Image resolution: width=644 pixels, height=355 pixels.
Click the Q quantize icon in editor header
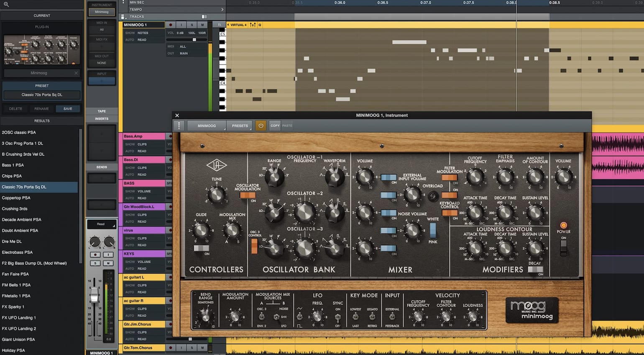pyautogui.click(x=260, y=25)
